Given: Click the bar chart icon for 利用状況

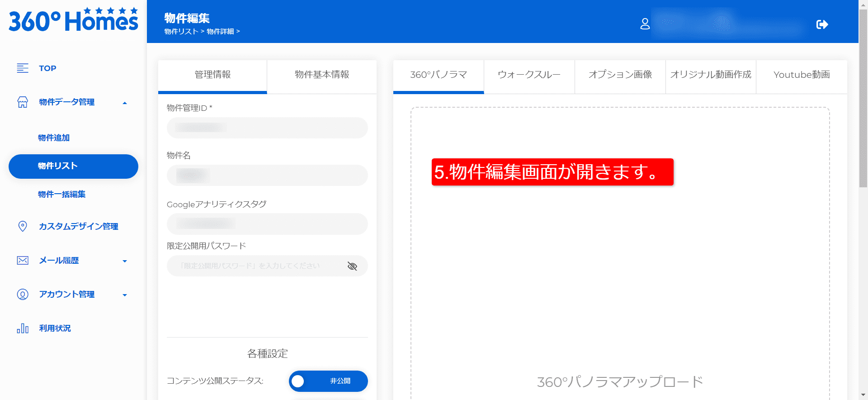Looking at the screenshot, I should (x=23, y=329).
